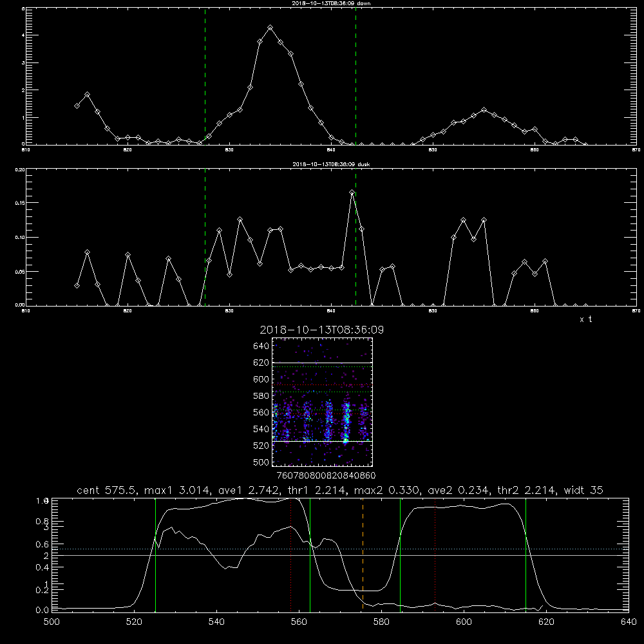Click dusk plot y-axis label '0.15'
Image resolution: width=644 pixels, height=644 pixels.
[x=20, y=203]
